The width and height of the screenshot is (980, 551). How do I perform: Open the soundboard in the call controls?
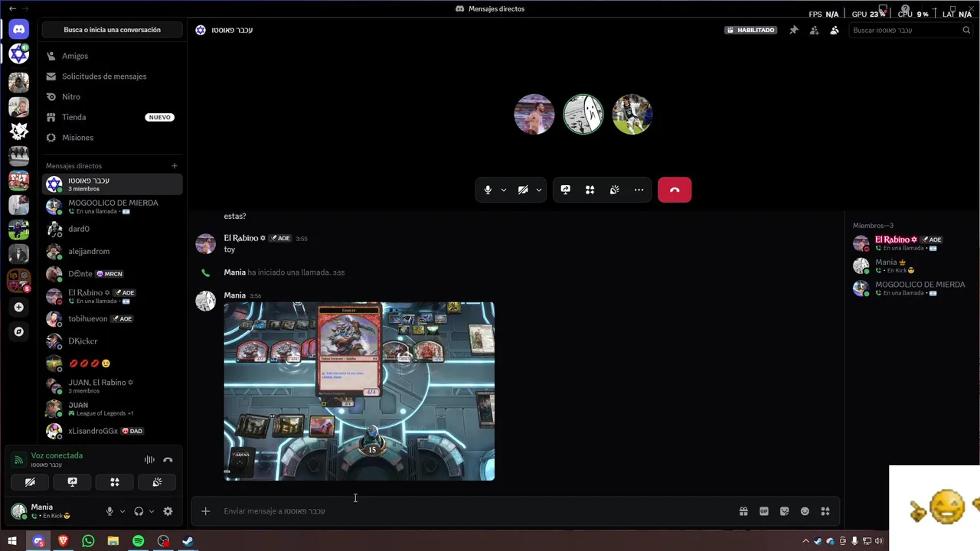click(x=614, y=190)
